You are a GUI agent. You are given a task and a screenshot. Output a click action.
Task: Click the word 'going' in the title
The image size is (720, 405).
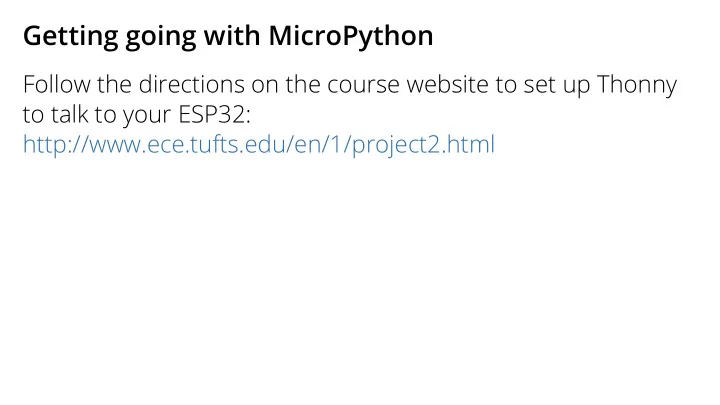161,38
